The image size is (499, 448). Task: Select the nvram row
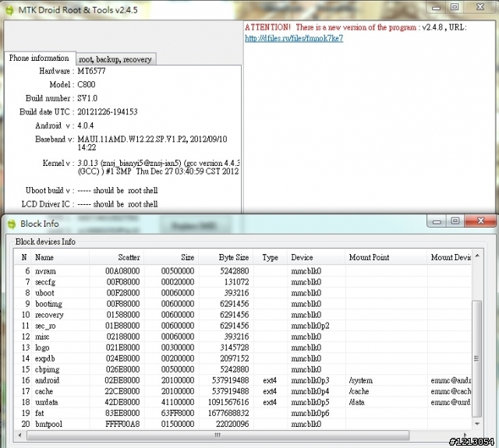coord(242,271)
